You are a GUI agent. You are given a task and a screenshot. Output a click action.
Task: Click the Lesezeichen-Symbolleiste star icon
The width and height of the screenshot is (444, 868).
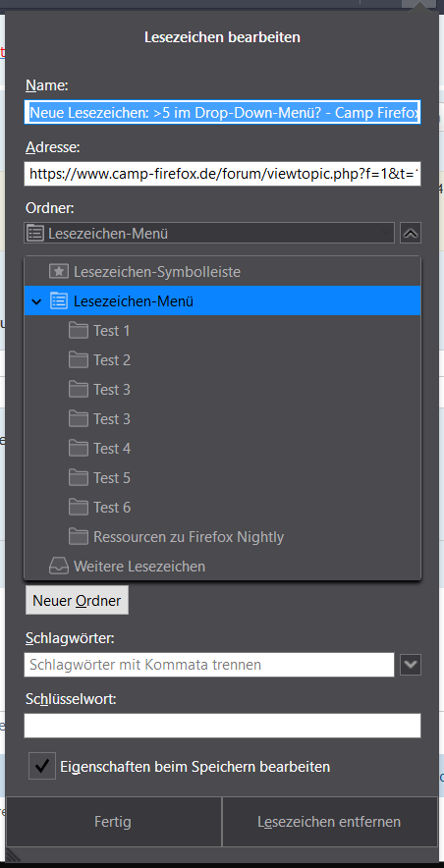point(59,272)
